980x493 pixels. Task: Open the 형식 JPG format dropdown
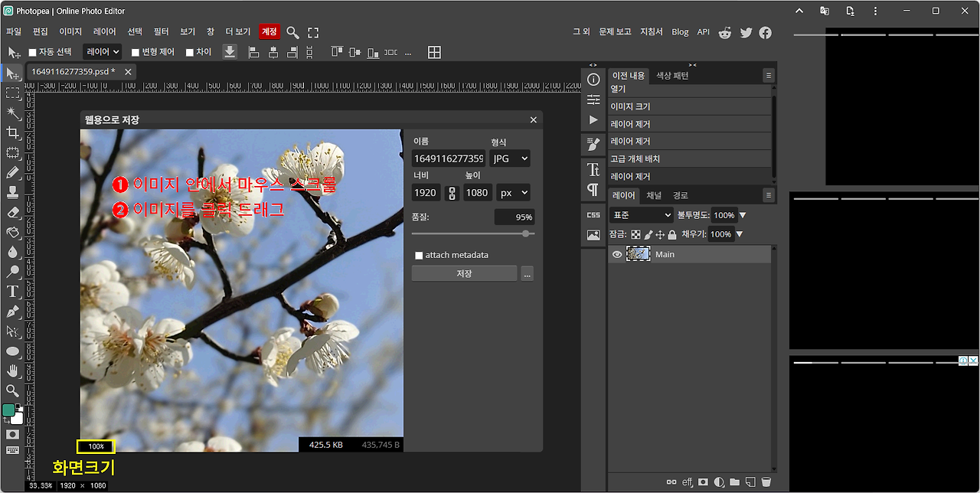pos(511,158)
